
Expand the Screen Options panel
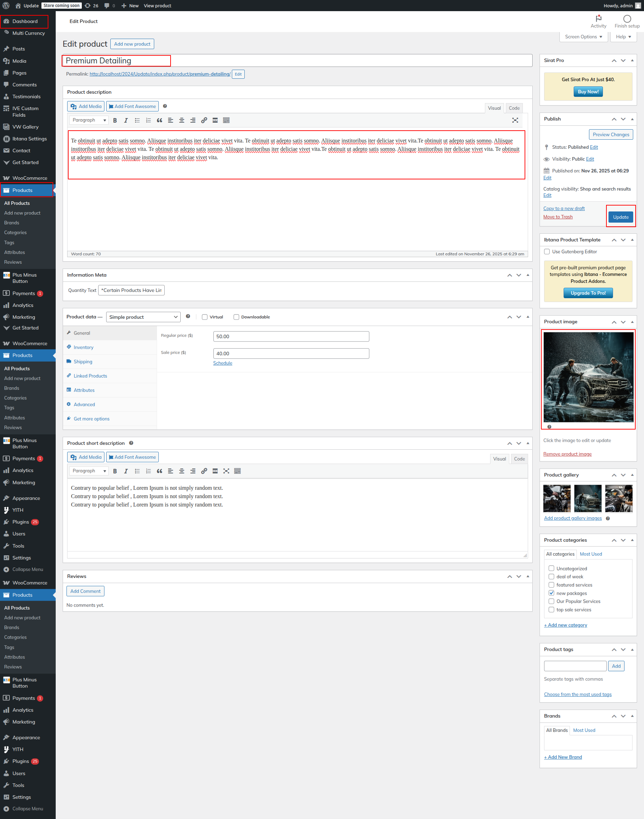[x=583, y=37]
